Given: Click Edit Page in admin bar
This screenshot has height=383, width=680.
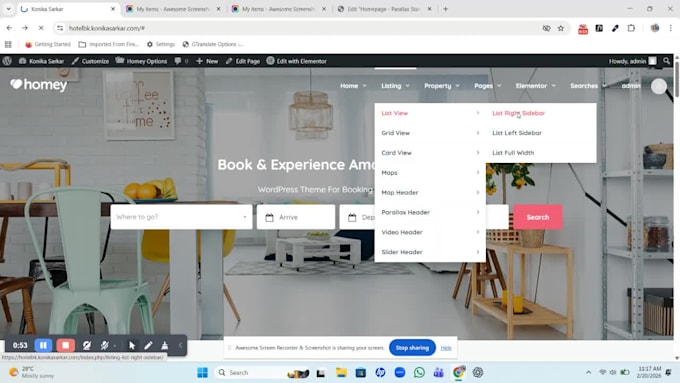Looking at the screenshot, I should click(243, 61).
